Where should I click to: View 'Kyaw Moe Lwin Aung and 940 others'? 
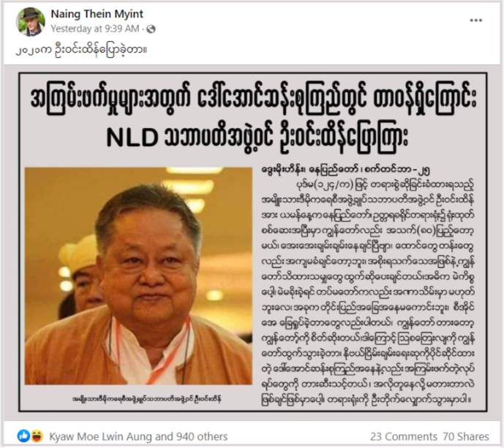138,436
